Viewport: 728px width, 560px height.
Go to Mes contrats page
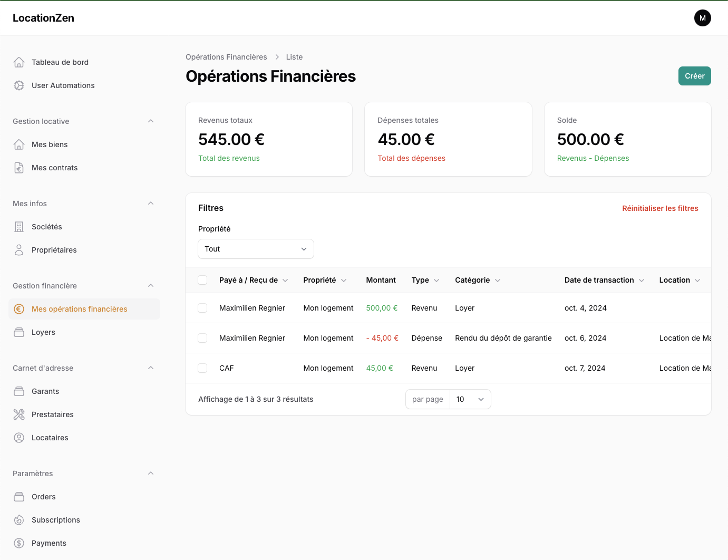pos(84,168)
